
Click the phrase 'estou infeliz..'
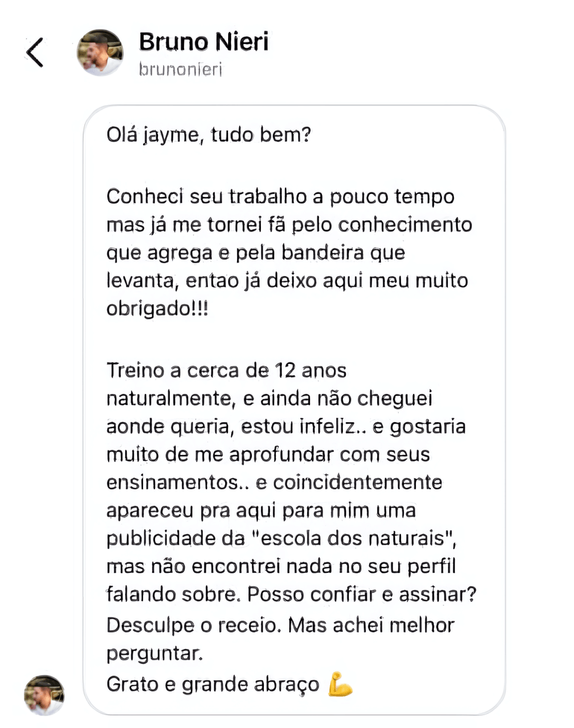[x=303, y=426]
